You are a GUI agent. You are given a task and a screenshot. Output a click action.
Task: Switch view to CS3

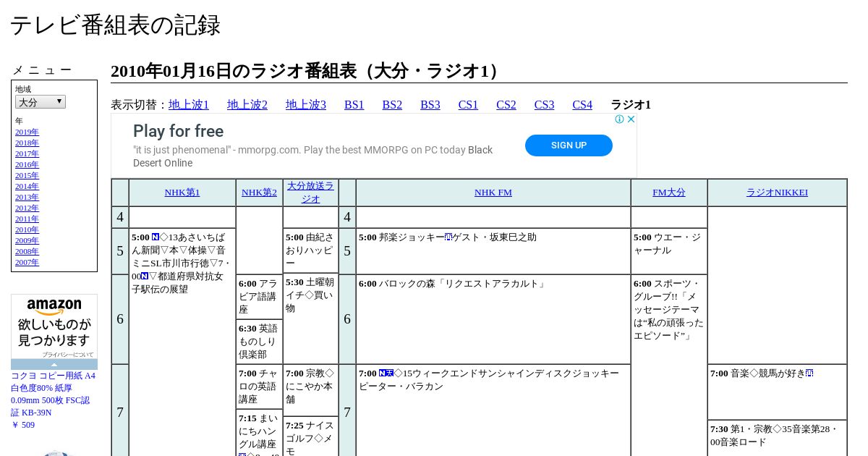tap(544, 105)
